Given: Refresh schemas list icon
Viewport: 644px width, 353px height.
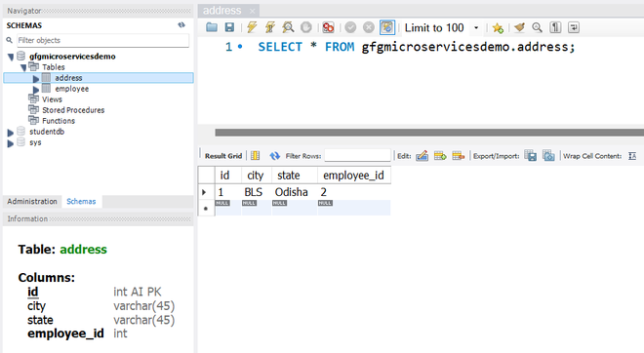Looking at the screenshot, I should click(x=181, y=25).
